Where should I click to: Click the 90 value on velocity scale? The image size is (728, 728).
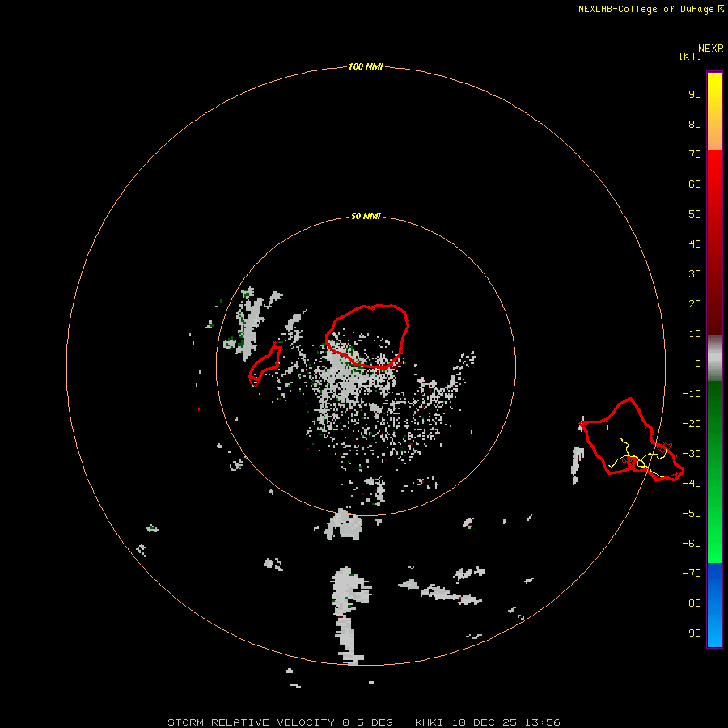point(695,95)
